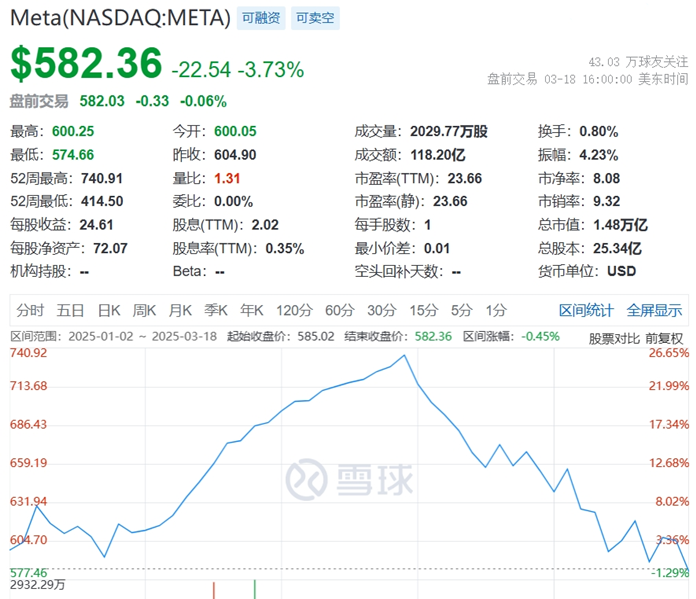Switch to 月K chart view
This screenshot has height=599, width=696.
tap(180, 310)
